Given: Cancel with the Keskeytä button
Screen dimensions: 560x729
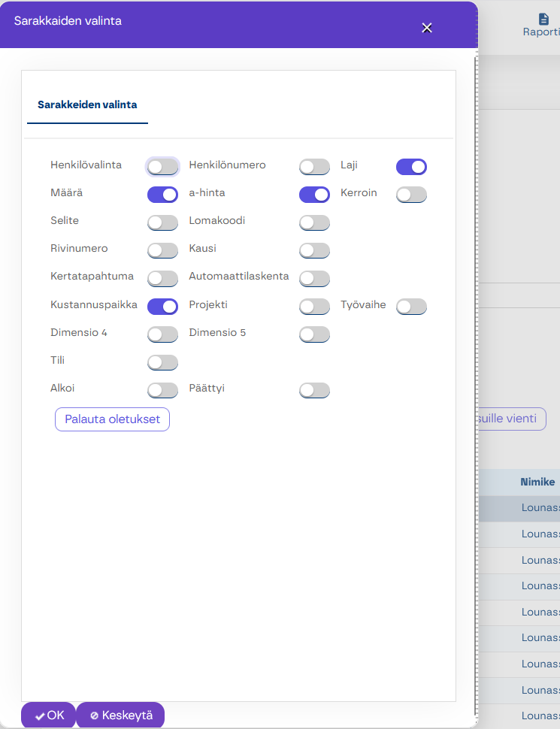Looking at the screenshot, I should 121,715.
